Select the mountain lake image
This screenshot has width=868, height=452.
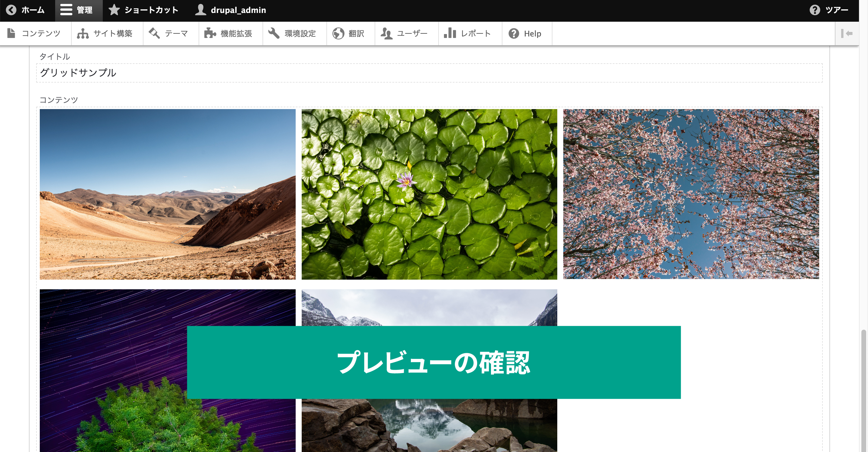pyautogui.click(x=429, y=371)
